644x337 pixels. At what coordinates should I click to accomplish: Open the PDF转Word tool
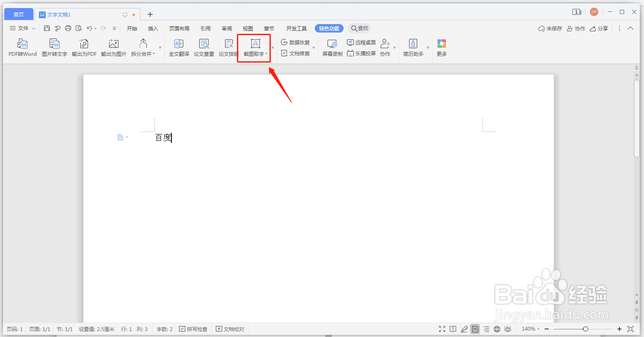pyautogui.click(x=22, y=47)
